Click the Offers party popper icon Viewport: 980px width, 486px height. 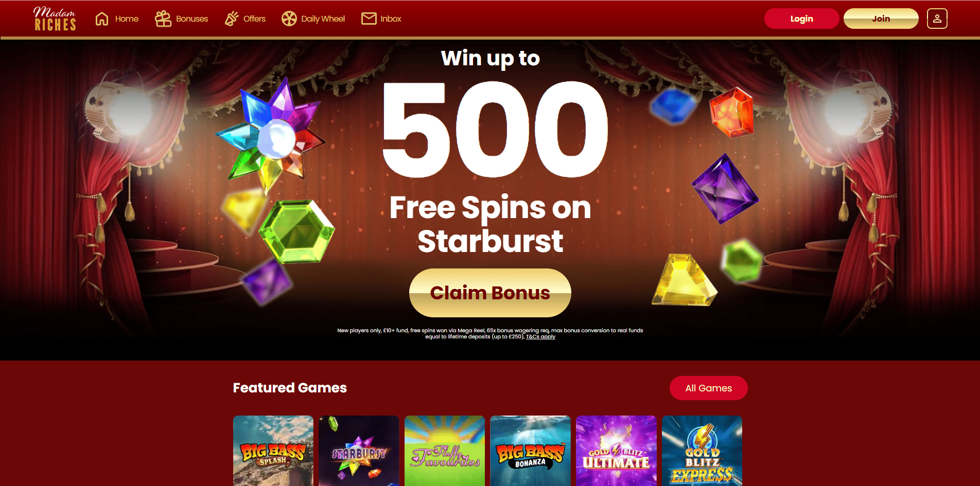(x=232, y=19)
